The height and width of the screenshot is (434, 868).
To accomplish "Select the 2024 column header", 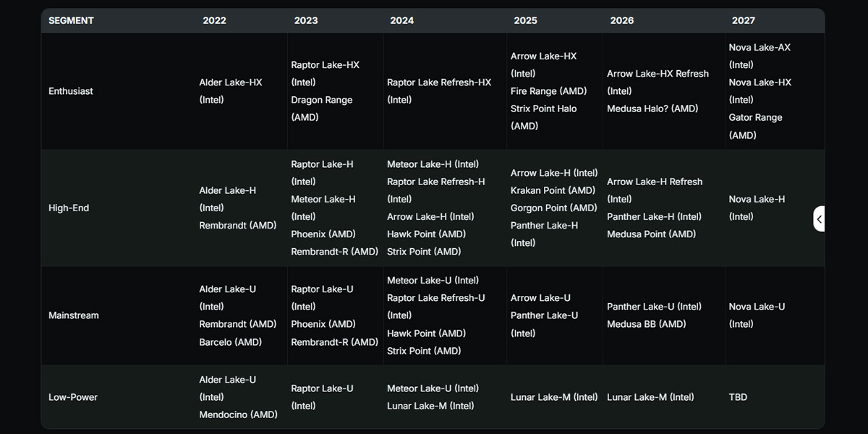I will point(402,20).
